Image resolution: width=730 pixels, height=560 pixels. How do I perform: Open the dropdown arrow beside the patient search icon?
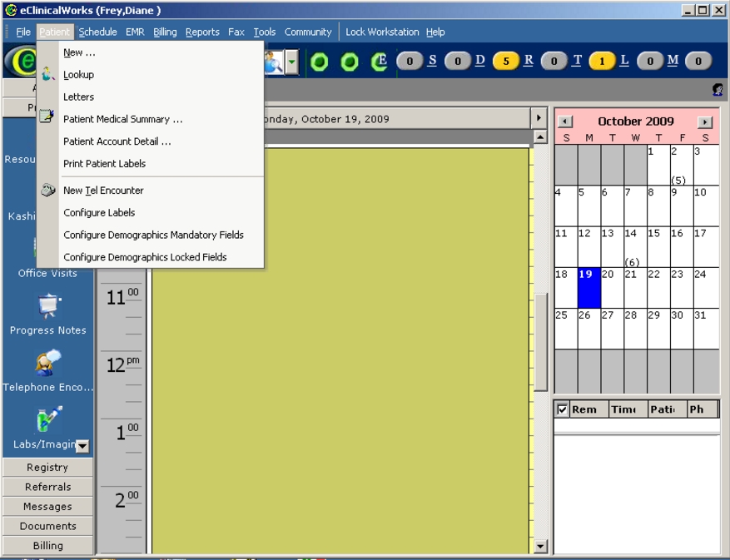click(x=291, y=62)
